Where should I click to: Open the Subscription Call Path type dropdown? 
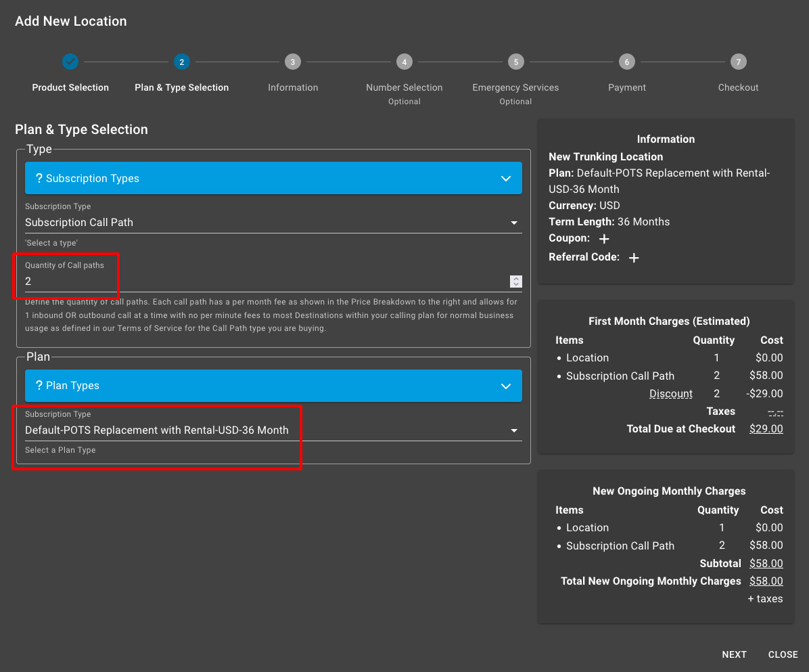[514, 222]
